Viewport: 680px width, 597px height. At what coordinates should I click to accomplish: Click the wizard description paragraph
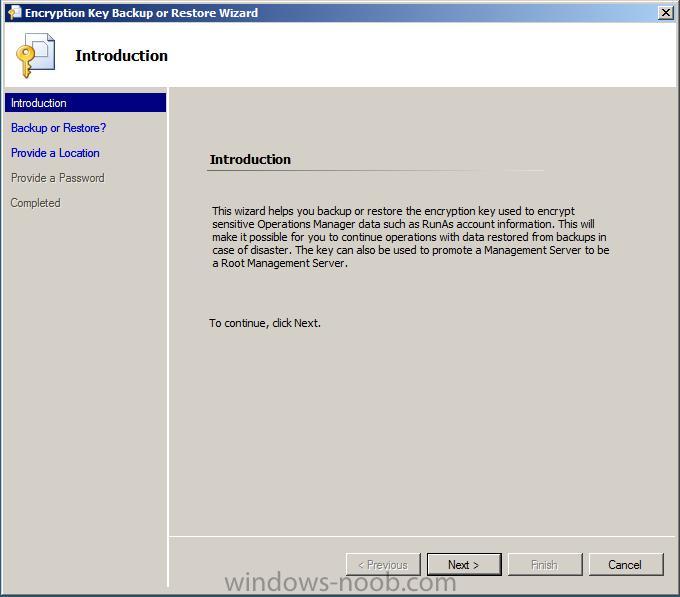point(411,237)
